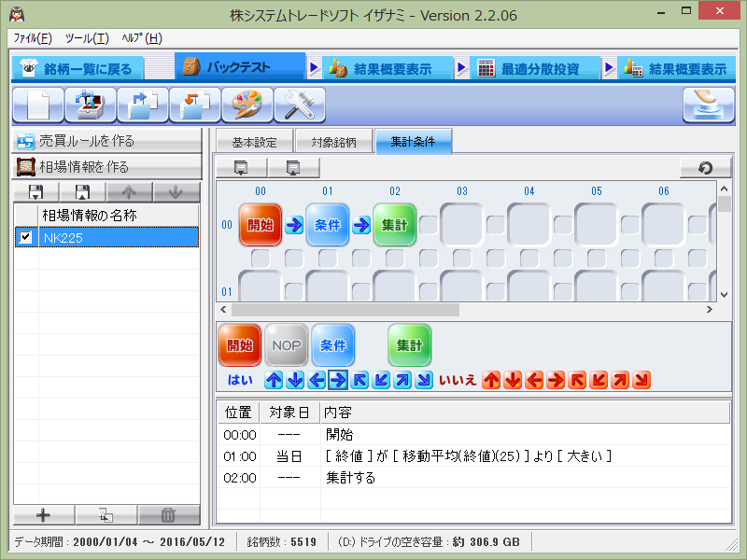This screenshot has width=747, height=560.
Task: Click the flow grid scroll down arrow
Action: (725, 295)
